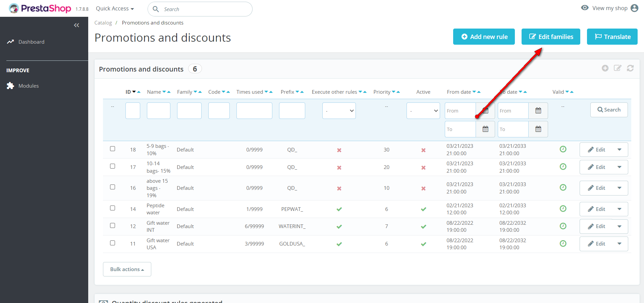
Task: Click the Name filter input field
Action: pyautogui.click(x=158, y=111)
